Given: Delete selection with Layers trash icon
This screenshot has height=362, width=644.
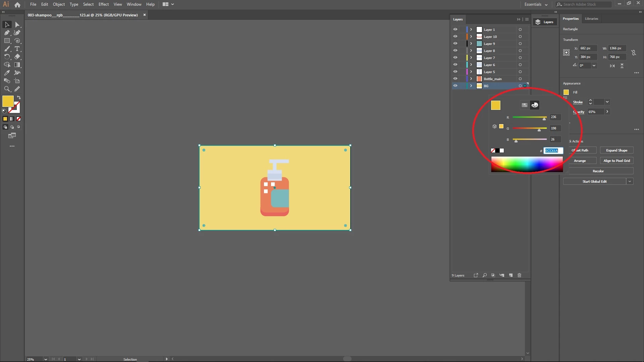Looking at the screenshot, I should coord(520,275).
